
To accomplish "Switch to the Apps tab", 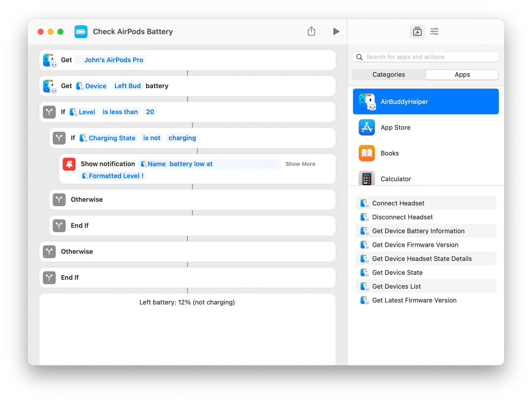I will pos(462,75).
